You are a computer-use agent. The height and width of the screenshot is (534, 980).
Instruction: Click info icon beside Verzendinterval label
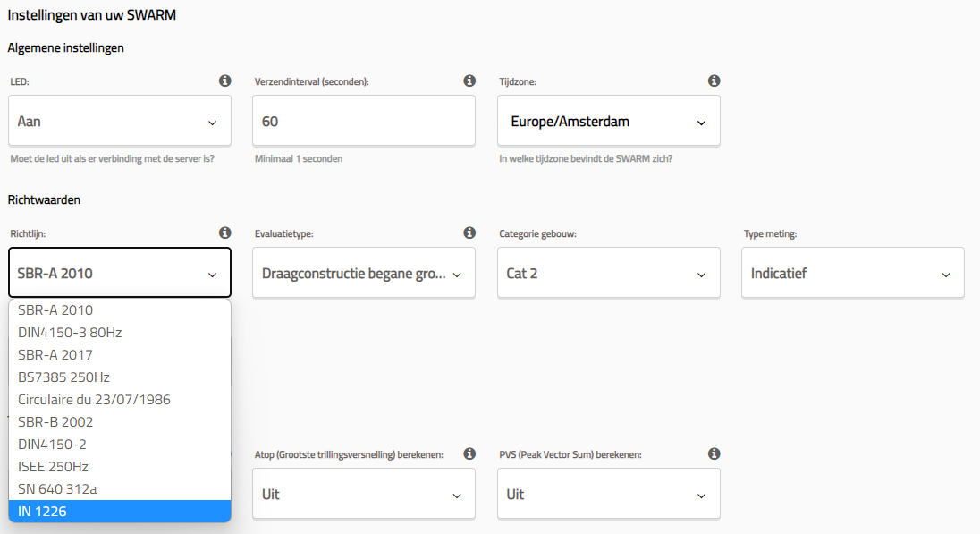pyautogui.click(x=469, y=81)
